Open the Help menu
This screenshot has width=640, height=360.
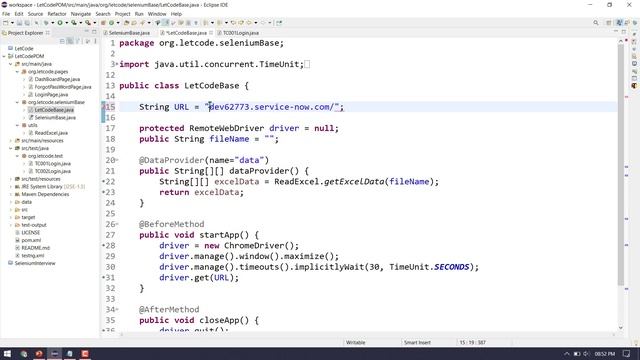point(176,14)
